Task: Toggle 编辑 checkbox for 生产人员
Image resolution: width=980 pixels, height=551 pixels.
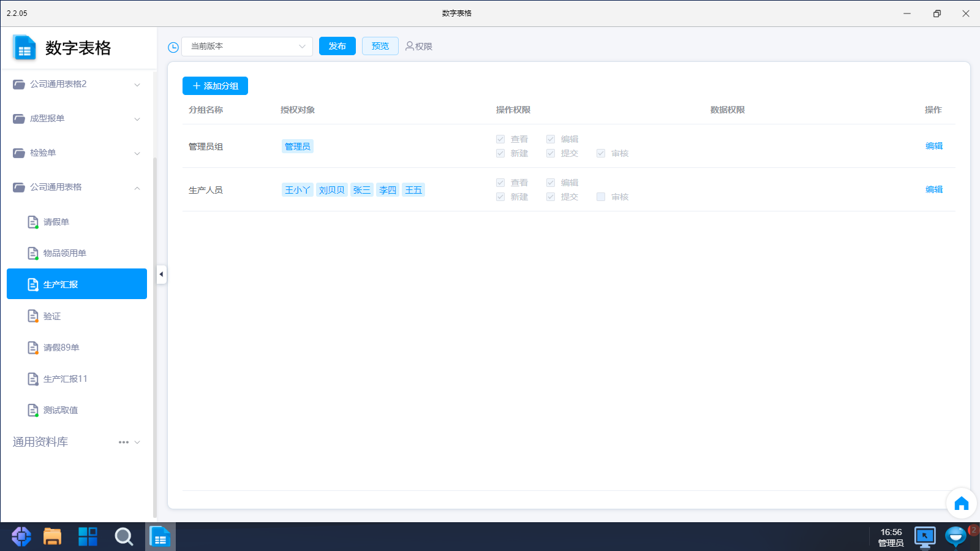Action: click(551, 183)
